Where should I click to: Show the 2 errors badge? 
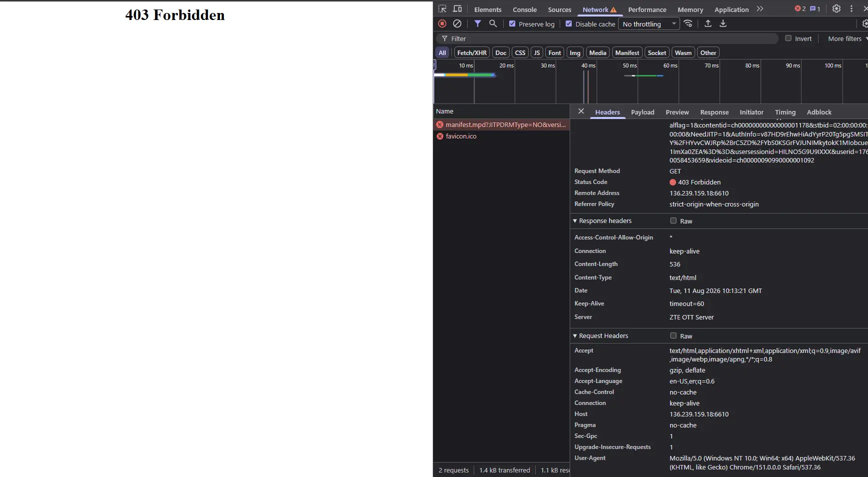(x=800, y=8)
